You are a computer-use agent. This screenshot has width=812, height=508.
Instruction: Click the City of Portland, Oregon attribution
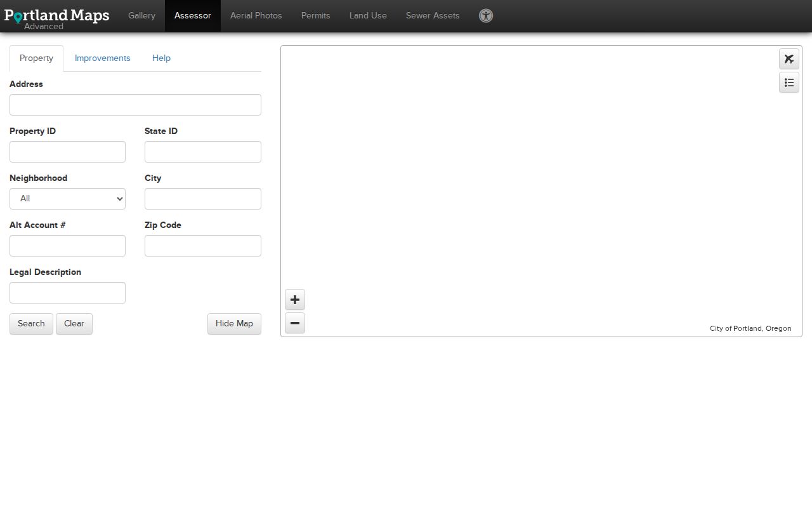pos(750,328)
